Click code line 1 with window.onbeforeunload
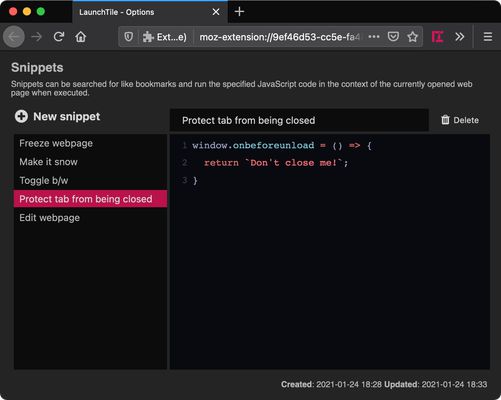The width and height of the screenshot is (501, 400). pos(282,145)
